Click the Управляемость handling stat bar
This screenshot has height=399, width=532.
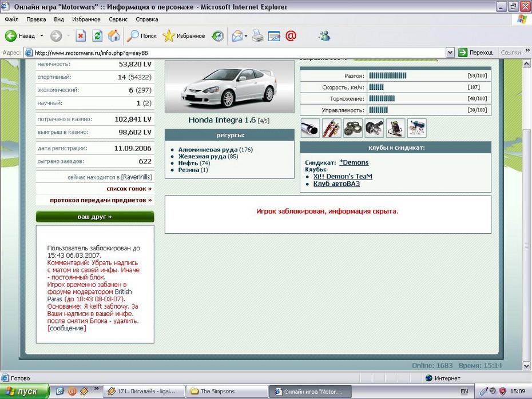(378, 110)
